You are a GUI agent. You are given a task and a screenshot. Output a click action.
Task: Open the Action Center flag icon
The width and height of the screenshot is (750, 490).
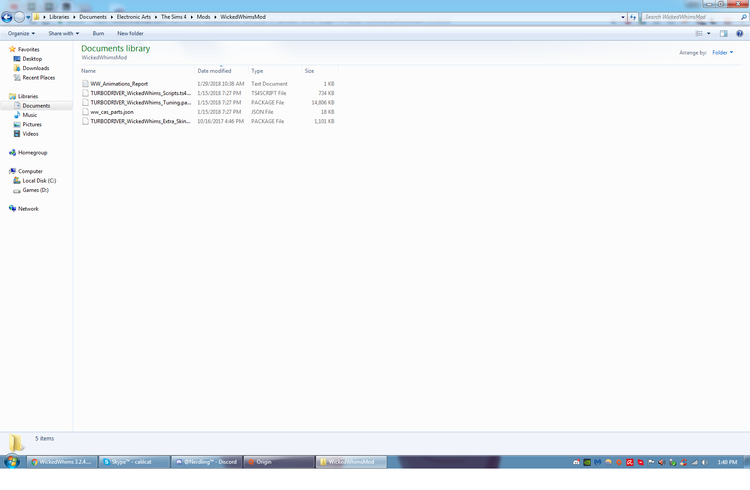[x=651, y=462]
